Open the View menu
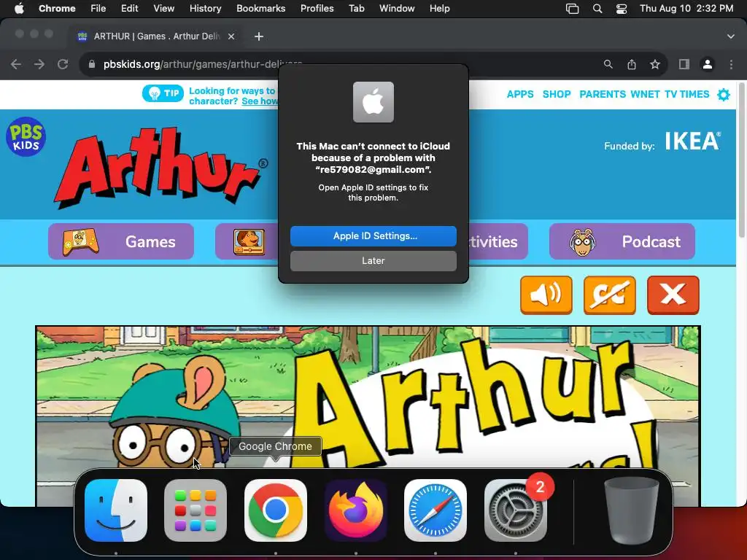The height and width of the screenshot is (560, 747). (163, 8)
